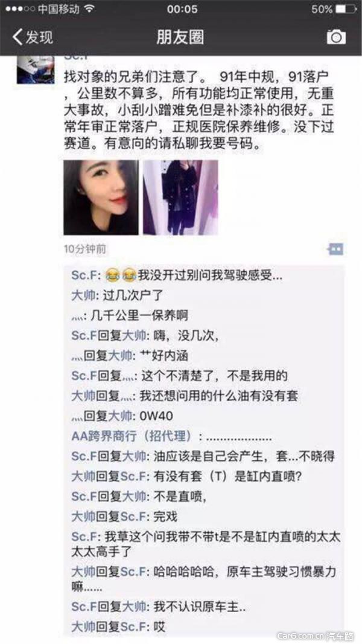Tap the battery indicator icon

[x=346, y=9]
